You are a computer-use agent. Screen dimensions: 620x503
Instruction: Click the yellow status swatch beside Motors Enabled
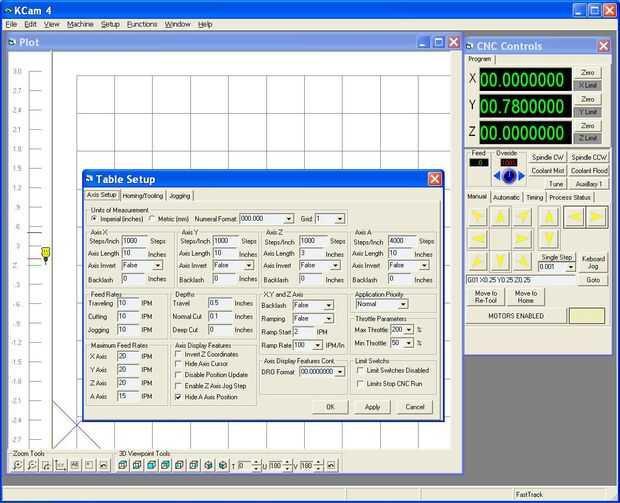tap(587, 315)
